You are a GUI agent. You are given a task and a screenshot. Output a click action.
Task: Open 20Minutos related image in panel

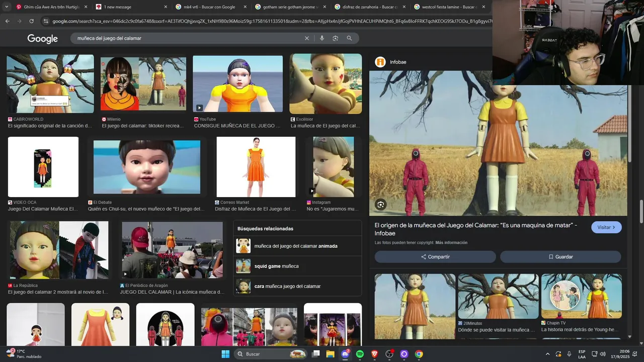pyautogui.click(x=498, y=297)
